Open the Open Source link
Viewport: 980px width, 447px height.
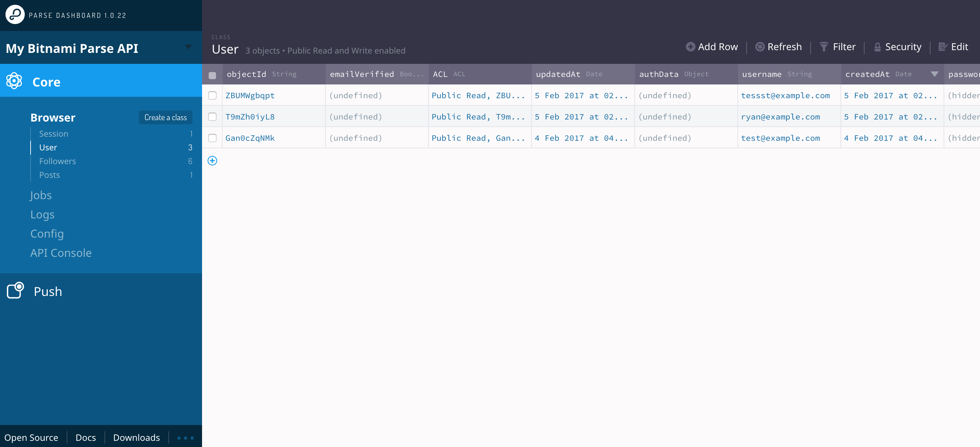click(x=31, y=437)
